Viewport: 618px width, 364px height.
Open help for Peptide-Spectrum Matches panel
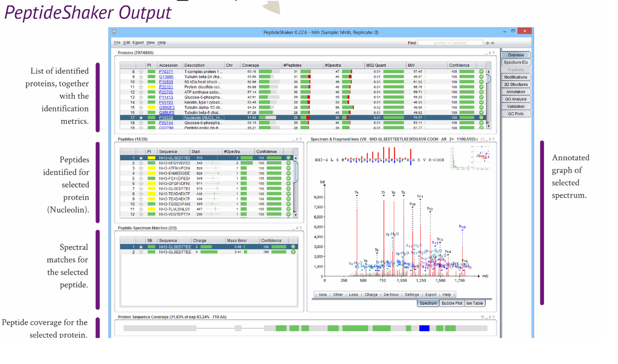pos(300,228)
